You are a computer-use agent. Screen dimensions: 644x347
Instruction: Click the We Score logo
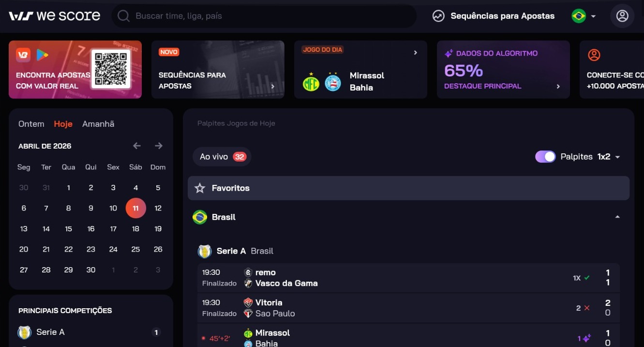tap(54, 16)
